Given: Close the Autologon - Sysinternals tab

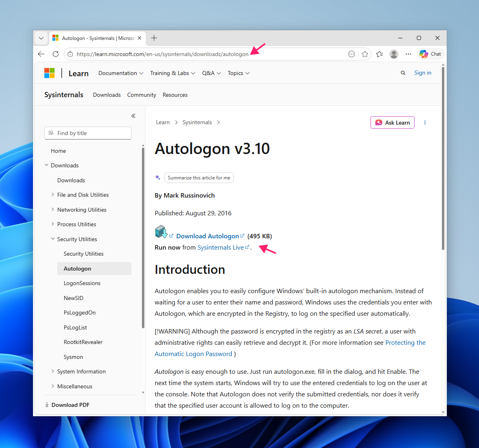Looking at the screenshot, I should tap(139, 38).
